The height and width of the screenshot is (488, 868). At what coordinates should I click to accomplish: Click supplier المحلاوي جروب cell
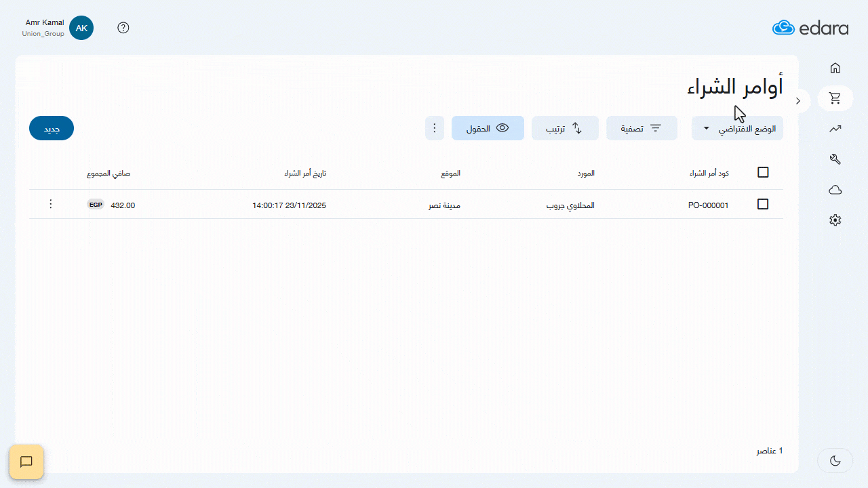point(570,205)
